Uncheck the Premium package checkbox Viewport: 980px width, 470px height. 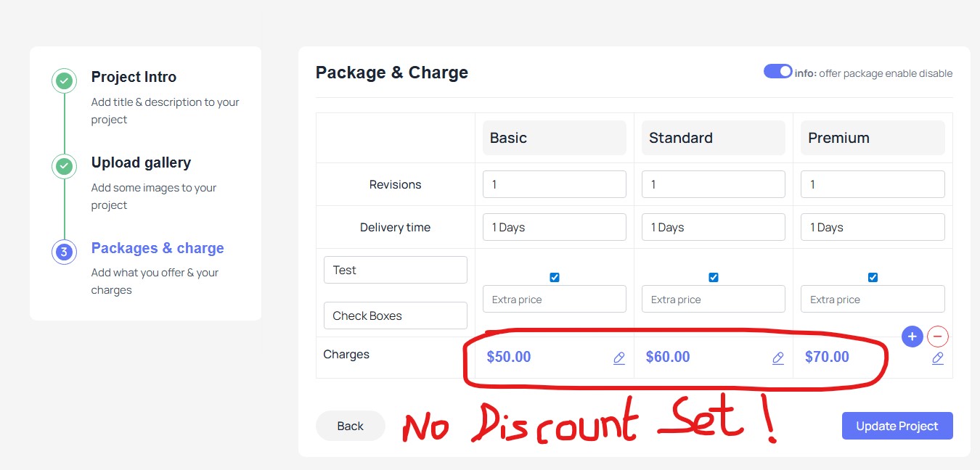(873, 277)
